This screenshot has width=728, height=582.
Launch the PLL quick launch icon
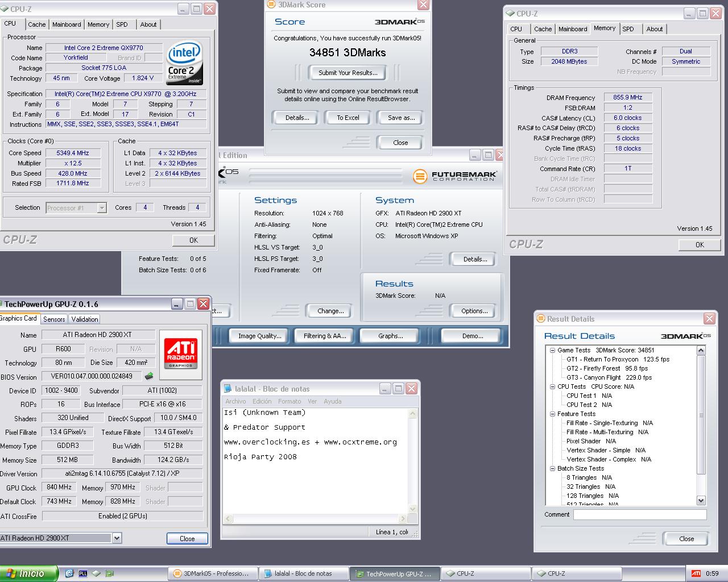[82, 573]
